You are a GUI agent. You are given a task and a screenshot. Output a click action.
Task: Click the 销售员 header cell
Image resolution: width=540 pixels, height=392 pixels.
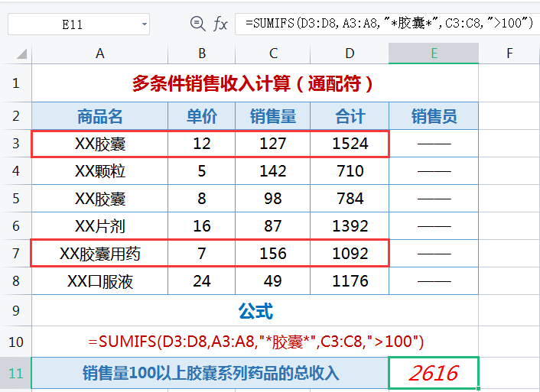(434, 116)
